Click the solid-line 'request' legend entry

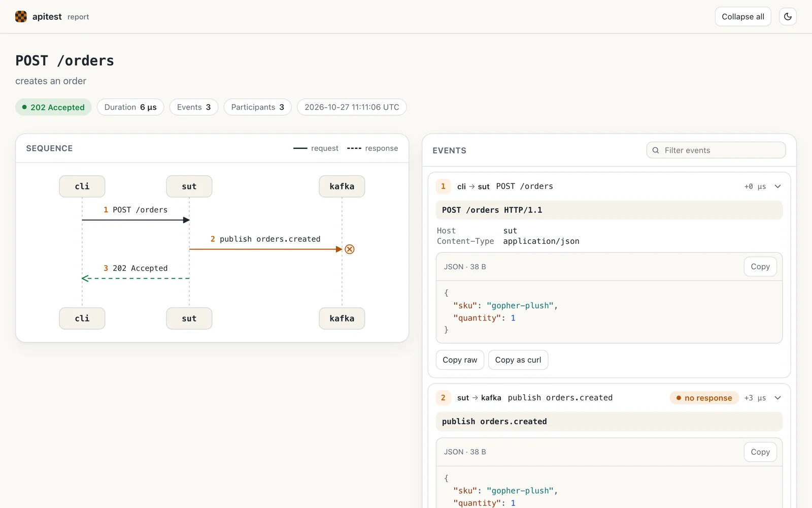(316, 148)
